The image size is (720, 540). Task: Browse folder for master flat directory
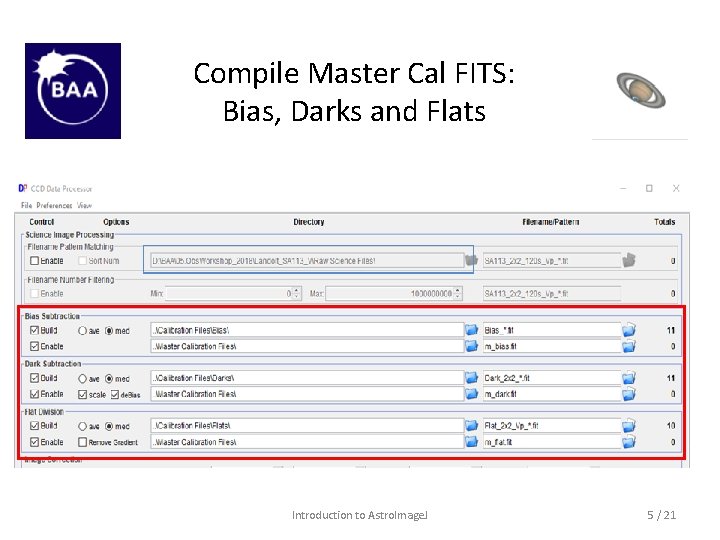(x=471, y=441)
